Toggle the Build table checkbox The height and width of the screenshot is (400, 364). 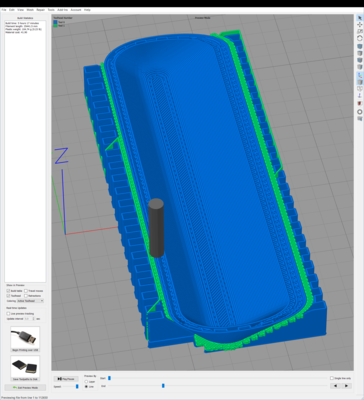pyautogui.click(x=8, y=291)
